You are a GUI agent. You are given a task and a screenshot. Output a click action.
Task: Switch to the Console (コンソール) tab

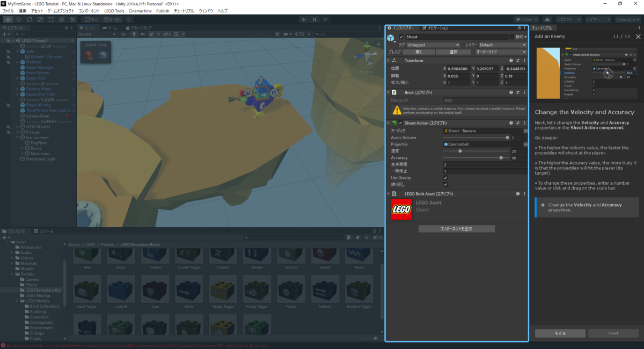coord(44,231)
